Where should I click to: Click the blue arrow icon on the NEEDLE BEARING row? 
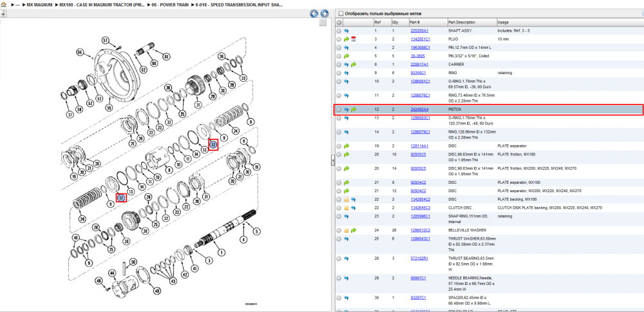click(346, 278)
